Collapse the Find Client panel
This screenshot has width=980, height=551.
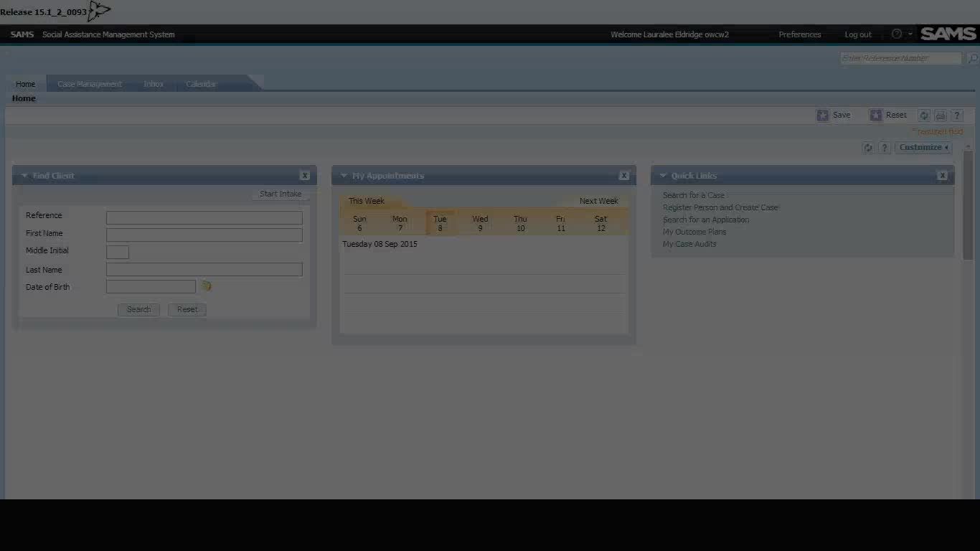pos(24,176)
